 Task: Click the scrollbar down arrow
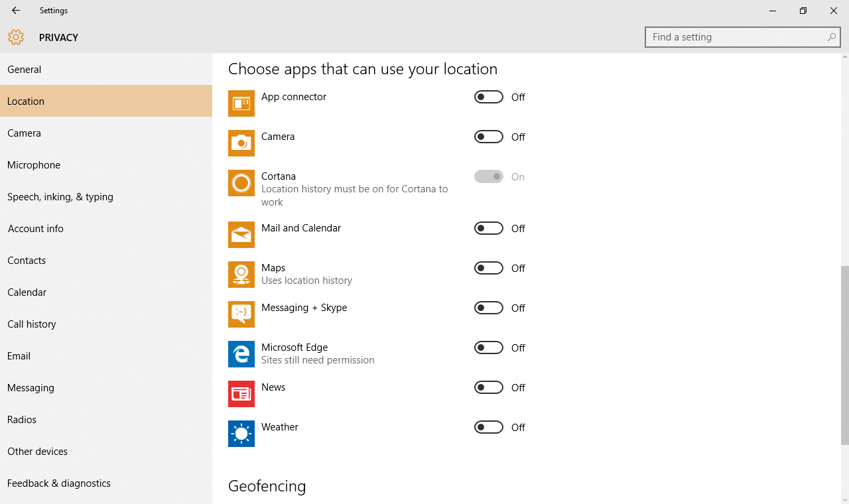(x=844, y=499)
